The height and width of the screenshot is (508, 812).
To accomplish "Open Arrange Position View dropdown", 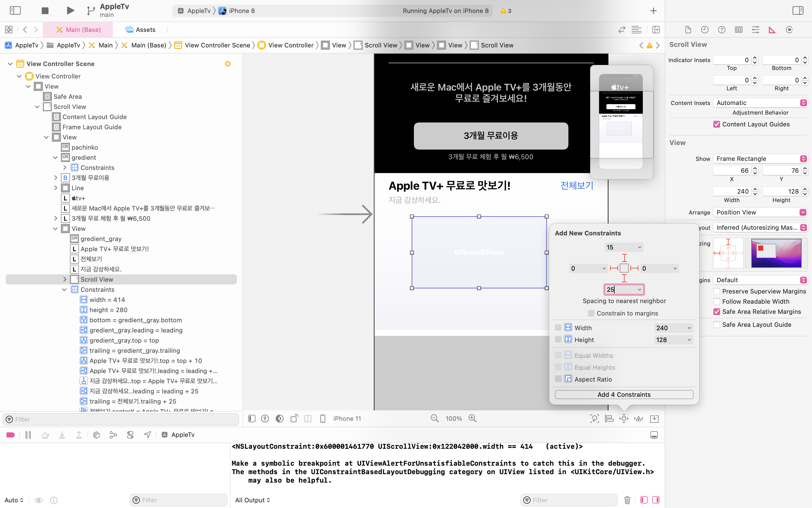I will tap(760, 212).
